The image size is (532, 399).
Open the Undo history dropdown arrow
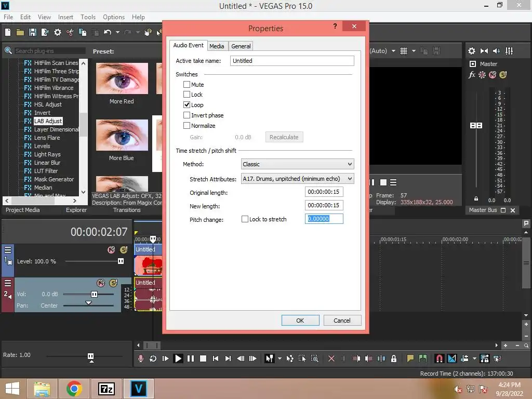pos(117,32)
